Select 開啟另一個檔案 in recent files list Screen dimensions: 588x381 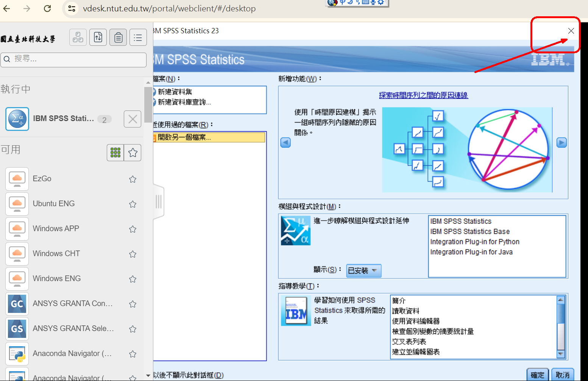coord(184,137)
